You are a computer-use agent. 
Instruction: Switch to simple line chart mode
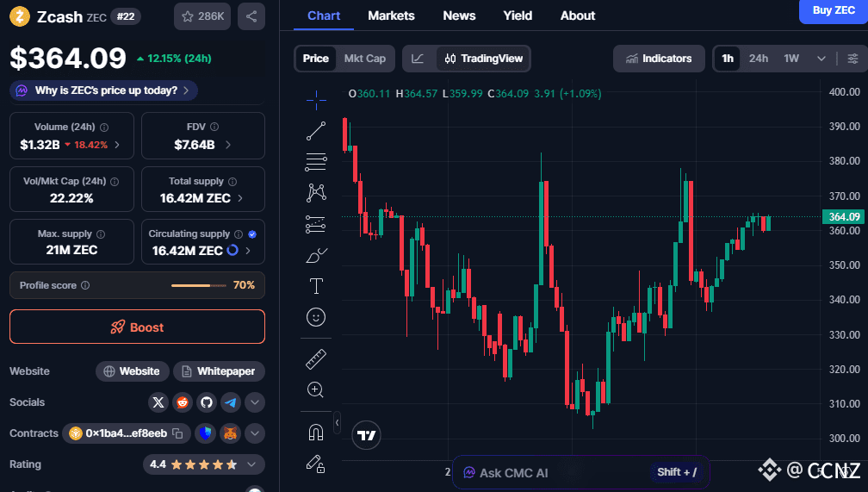point(418,59)
